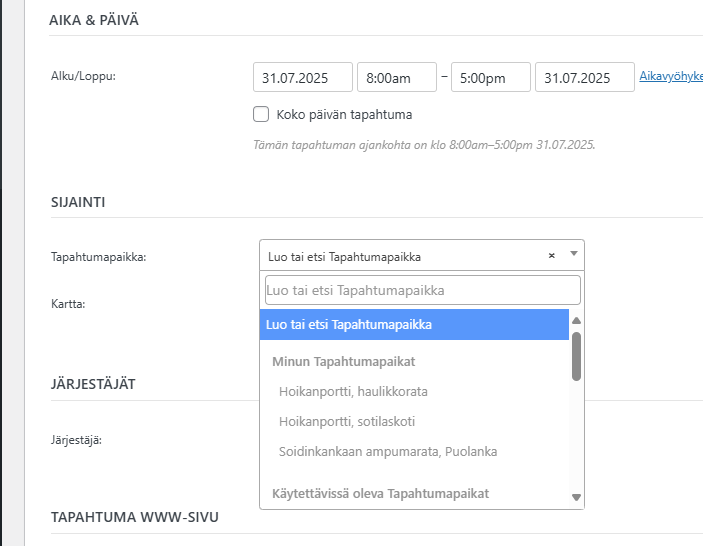703x546 pixels.
Task: Click the dropdown list scrollbar thumb
Action: click(576, 356)
